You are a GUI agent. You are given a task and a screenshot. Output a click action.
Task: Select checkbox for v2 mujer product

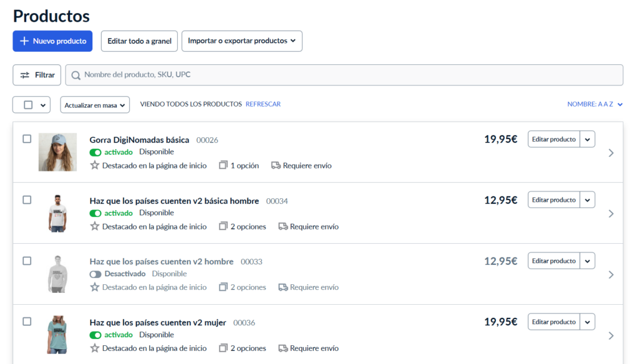[x=27, y=322]
